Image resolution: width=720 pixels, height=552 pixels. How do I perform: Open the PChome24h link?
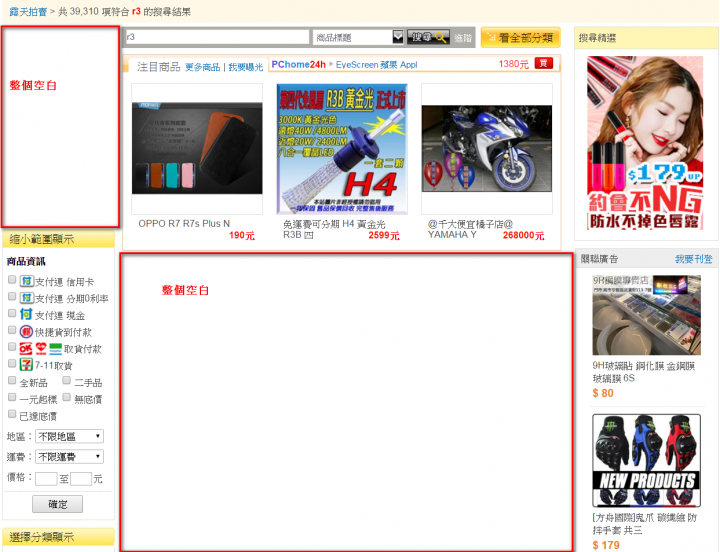[x=298, y=64]
